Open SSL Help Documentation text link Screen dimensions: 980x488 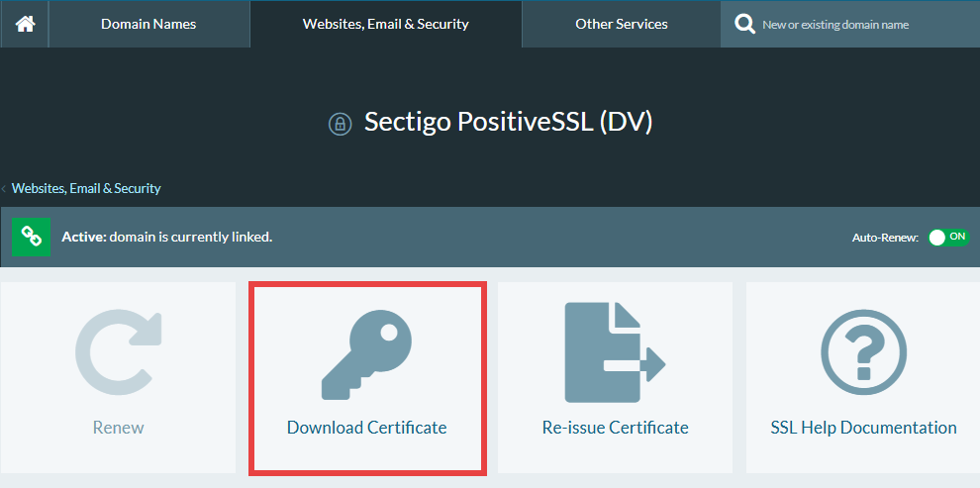pyautogui.click(x=863, y=428)
